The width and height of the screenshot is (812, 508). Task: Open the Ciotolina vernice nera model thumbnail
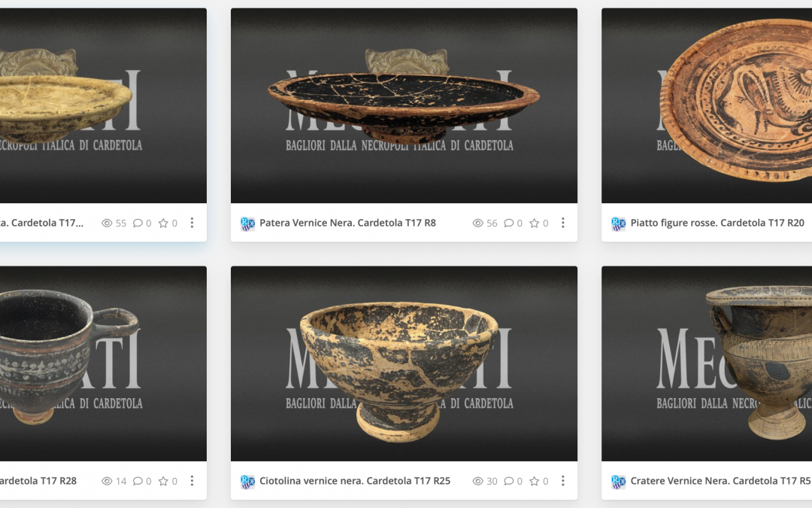404,364
